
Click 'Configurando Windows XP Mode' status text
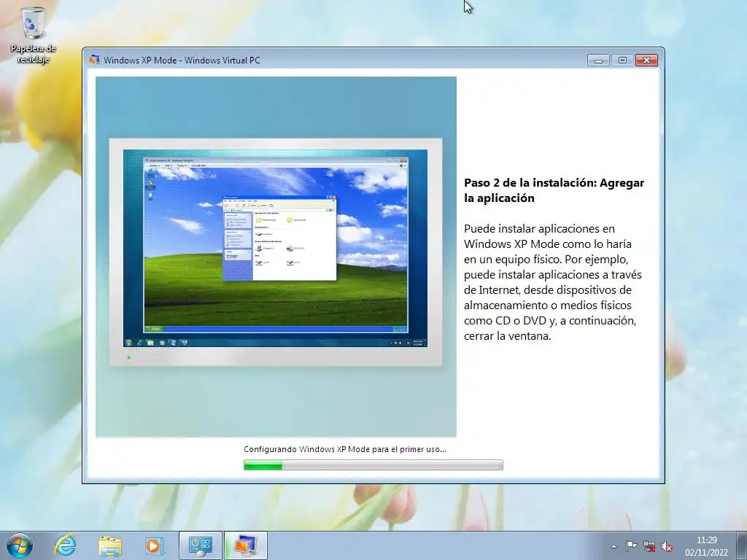pos(345,449)
